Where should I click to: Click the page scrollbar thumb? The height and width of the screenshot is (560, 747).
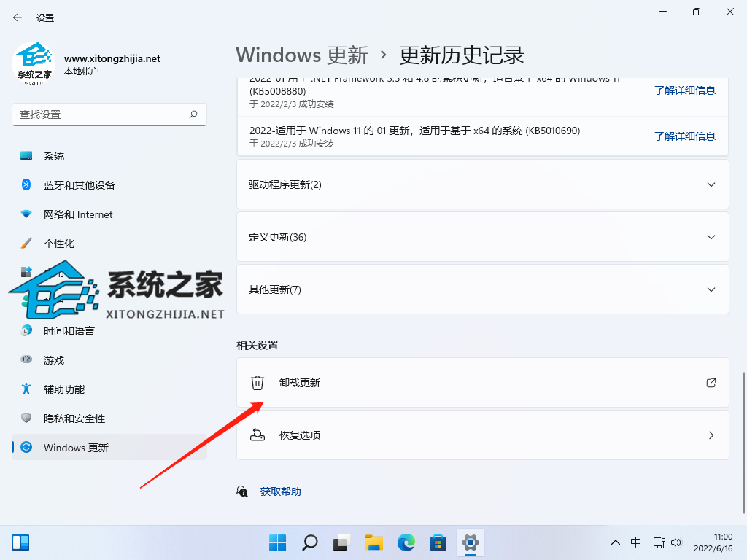click(743, 443)
